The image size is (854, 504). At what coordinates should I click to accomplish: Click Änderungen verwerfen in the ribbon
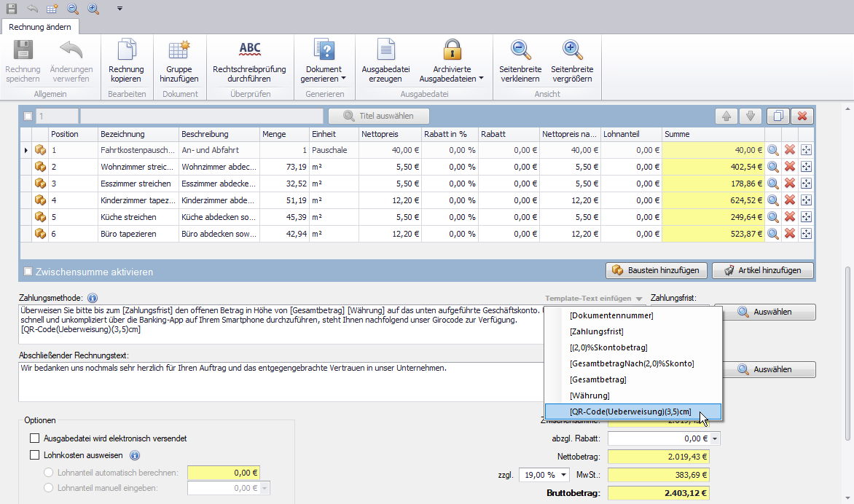71,61
